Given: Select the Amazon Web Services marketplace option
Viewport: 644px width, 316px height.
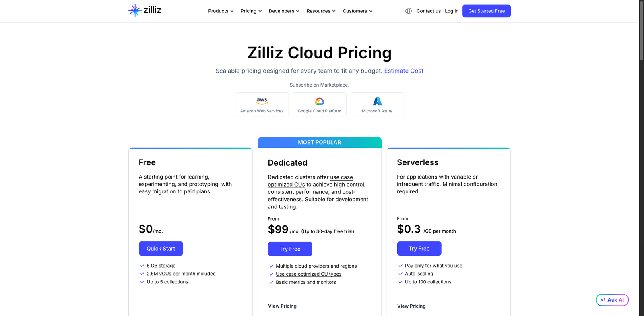Looking at the screenshot, I should [262, 104].
